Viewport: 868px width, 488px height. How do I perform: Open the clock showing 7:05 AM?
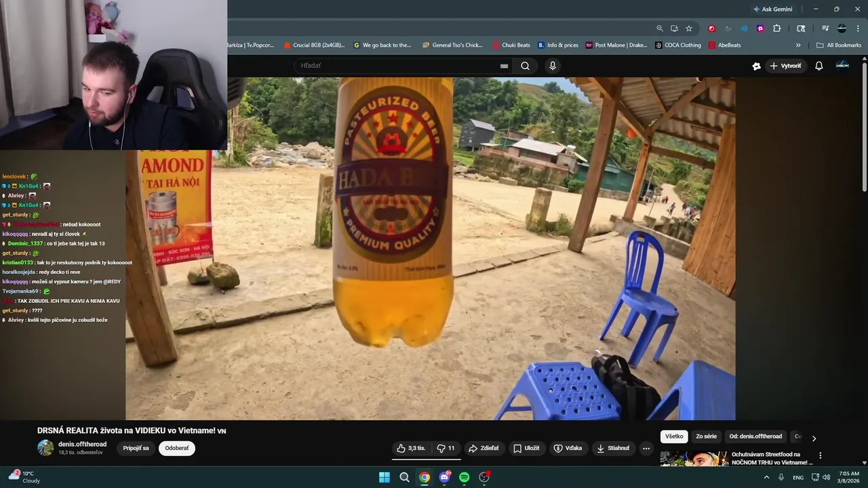pos(849,477)
